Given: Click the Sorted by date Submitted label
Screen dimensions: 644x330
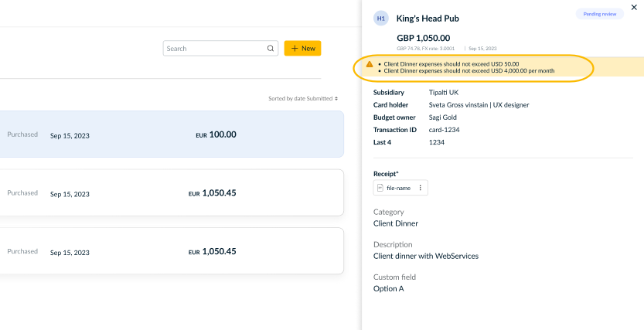Looking at the screenshot, I should tap(300, 98).
